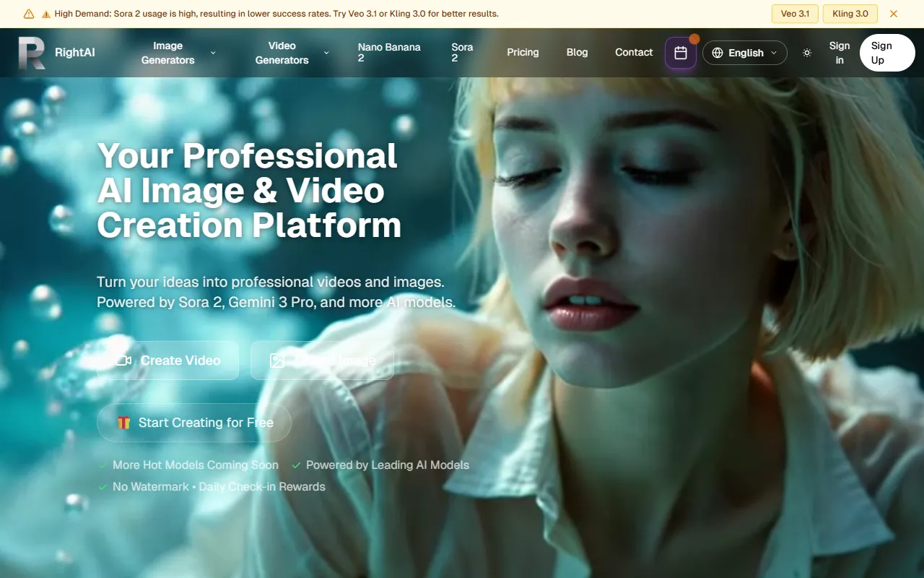
Task: Try the Veo 3.1 banner button
Action: pyautogui.click(x=795, y=14)
